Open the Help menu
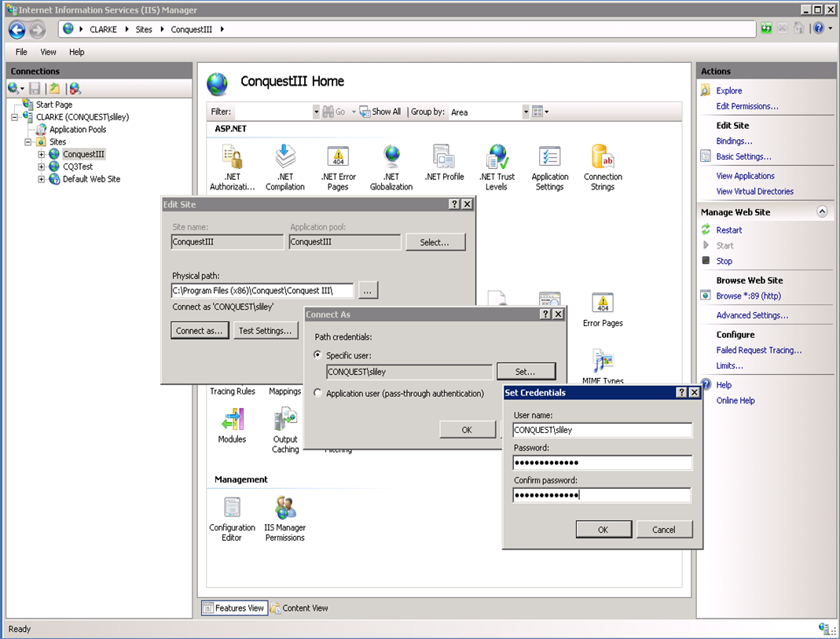This screenshot has width=840, height=639. (x=76, y=52)
